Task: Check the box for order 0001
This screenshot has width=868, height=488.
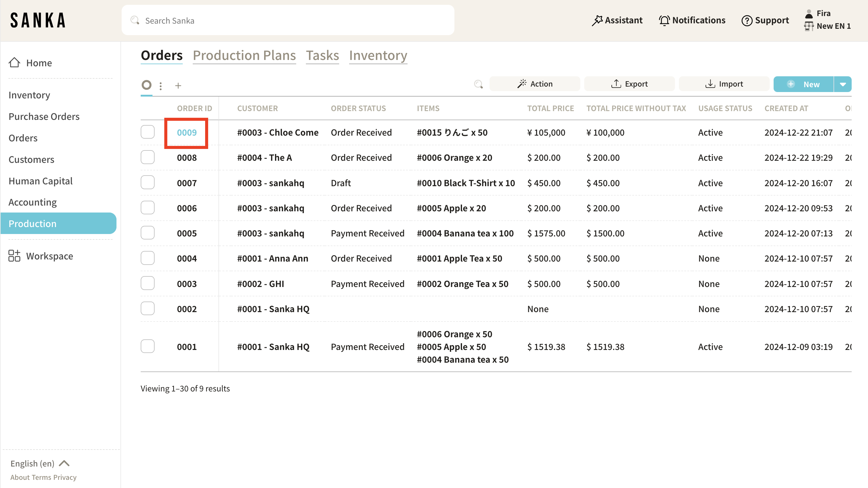Action: (148, 346)
